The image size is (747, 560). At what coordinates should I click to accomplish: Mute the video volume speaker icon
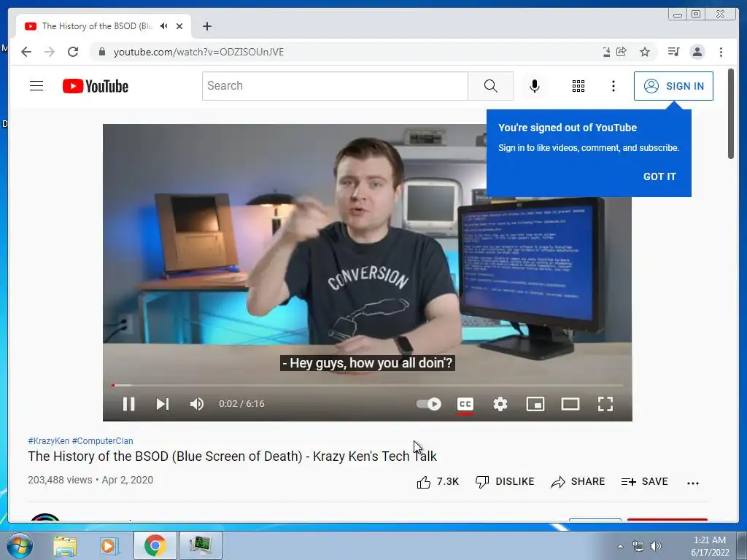coord(197,404)
